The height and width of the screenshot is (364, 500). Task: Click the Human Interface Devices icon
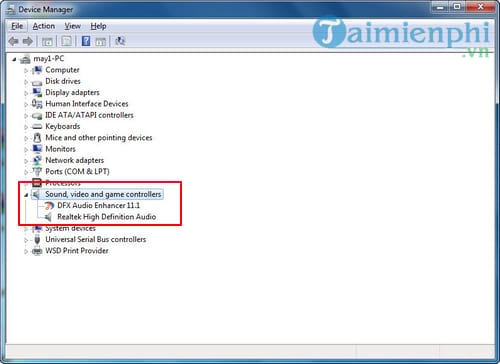point(37,104)
